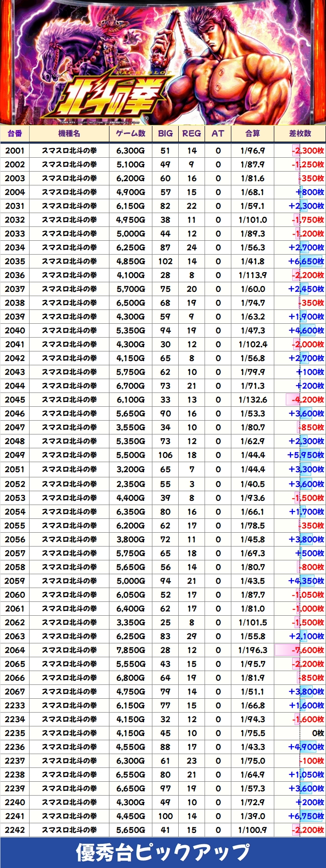Click the 1/113.9 value in row 2036

pos(253,275)
